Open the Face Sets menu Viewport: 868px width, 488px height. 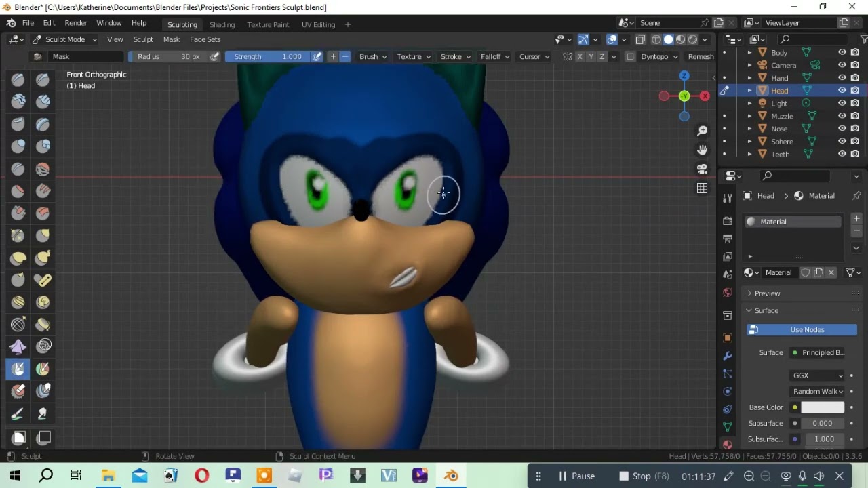click(x=205, y=39)
